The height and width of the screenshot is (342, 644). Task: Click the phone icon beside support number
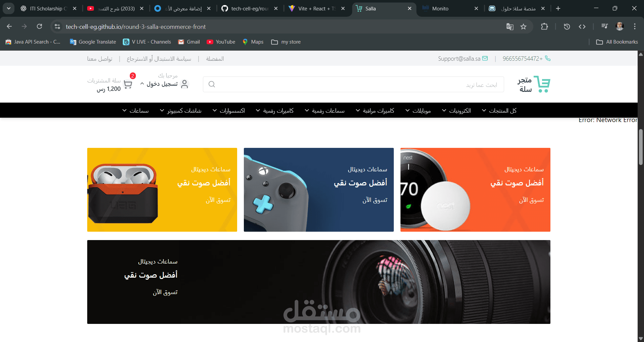coord(548,58)
